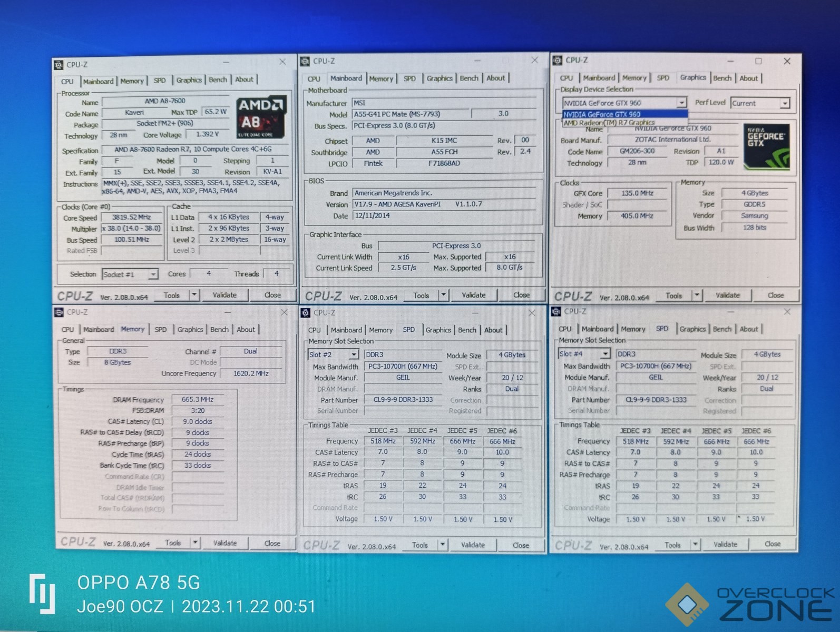Click Multiplier x 38.0 value
Image resolution: width=840 pixels, height=632 pixels.
(x=132, y=229)
